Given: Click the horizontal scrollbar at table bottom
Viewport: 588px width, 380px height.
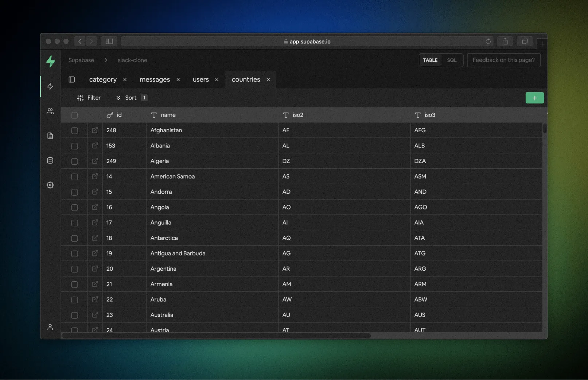Looking at the screenshot, I should pos(217,336).
